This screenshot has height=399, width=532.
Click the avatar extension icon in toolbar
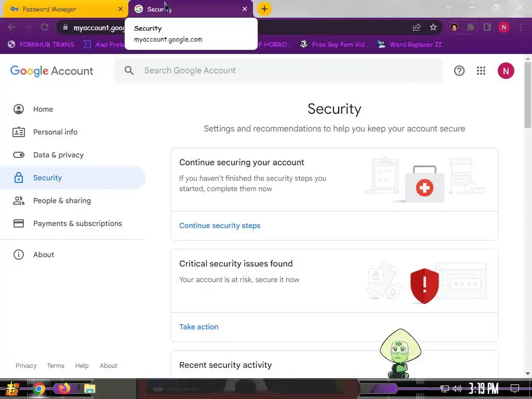454,27
